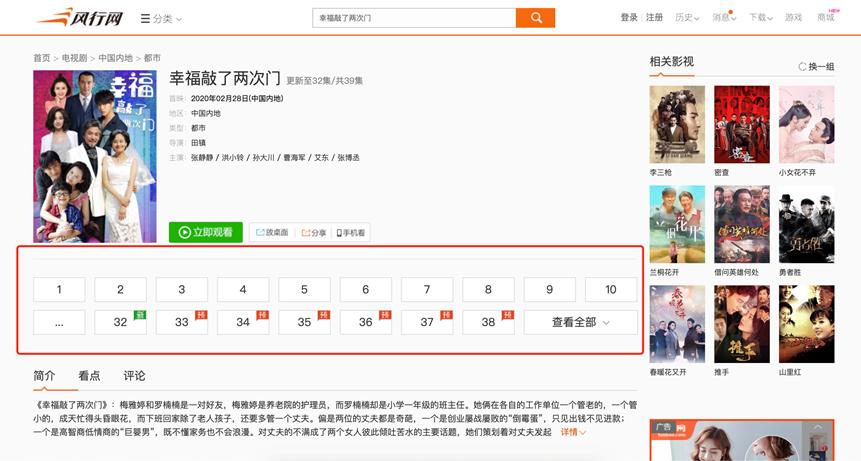The image size is (861, 461).
Task: Click the 手机看 phone icon
Action: coord(339,232)
